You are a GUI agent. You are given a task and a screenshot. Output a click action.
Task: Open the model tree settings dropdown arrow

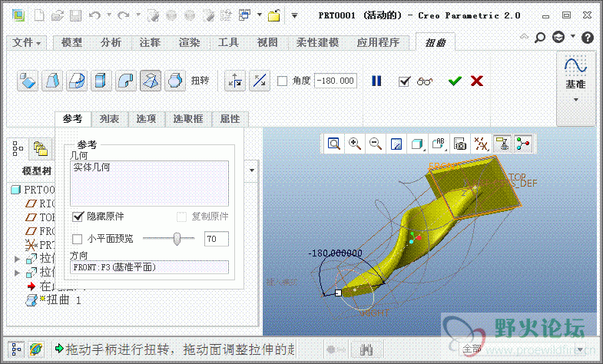(x=252, y=170)
